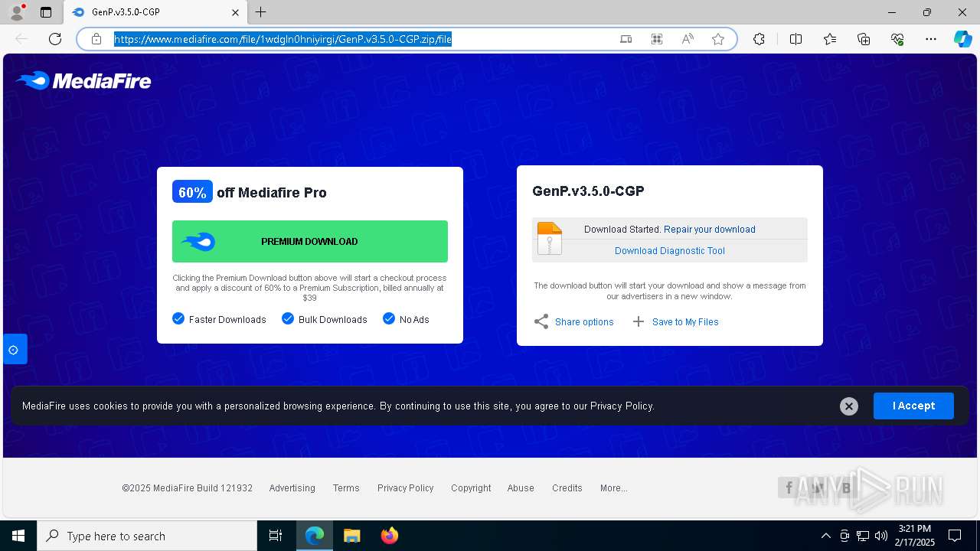The image size is (980, 551).
Task: Open the Terms footer link
Action: click(x=346, y=488)
